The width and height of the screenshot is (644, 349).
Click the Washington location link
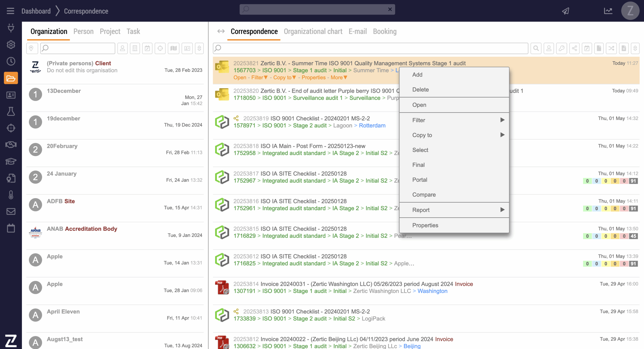click(x=432, y=291)
